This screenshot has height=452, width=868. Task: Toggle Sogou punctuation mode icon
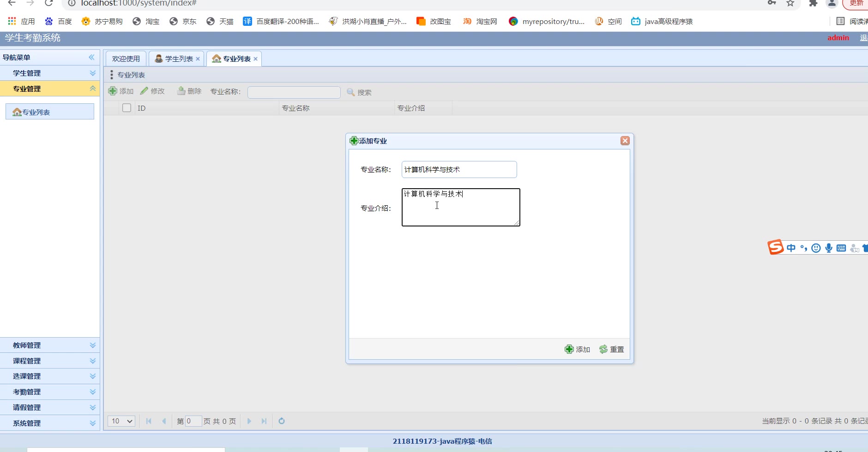click(x=804, y=248)
